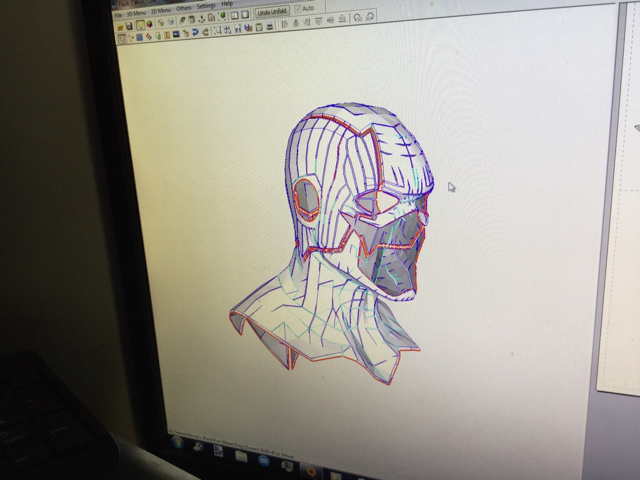
Task: Click the gray curved arrow icon
Action: pyautogui.click(x=205, y=32)
